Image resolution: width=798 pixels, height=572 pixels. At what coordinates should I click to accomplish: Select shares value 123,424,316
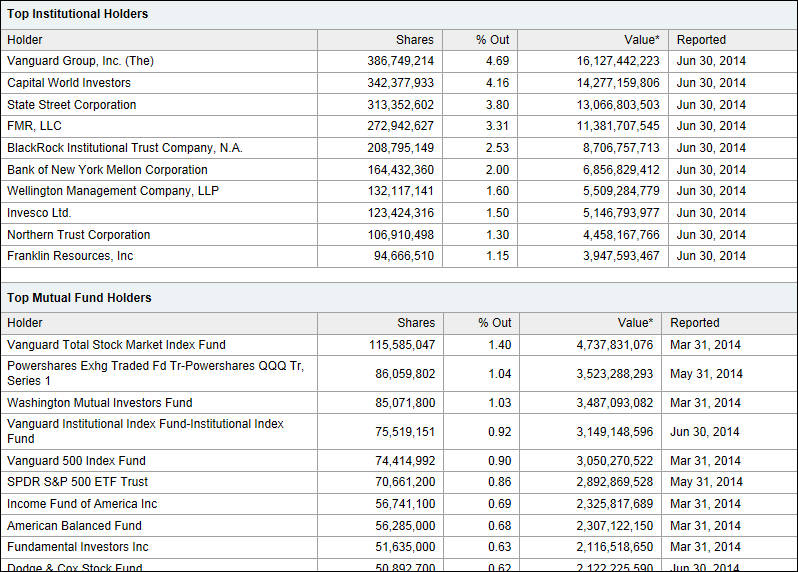[x=401, y=213]
